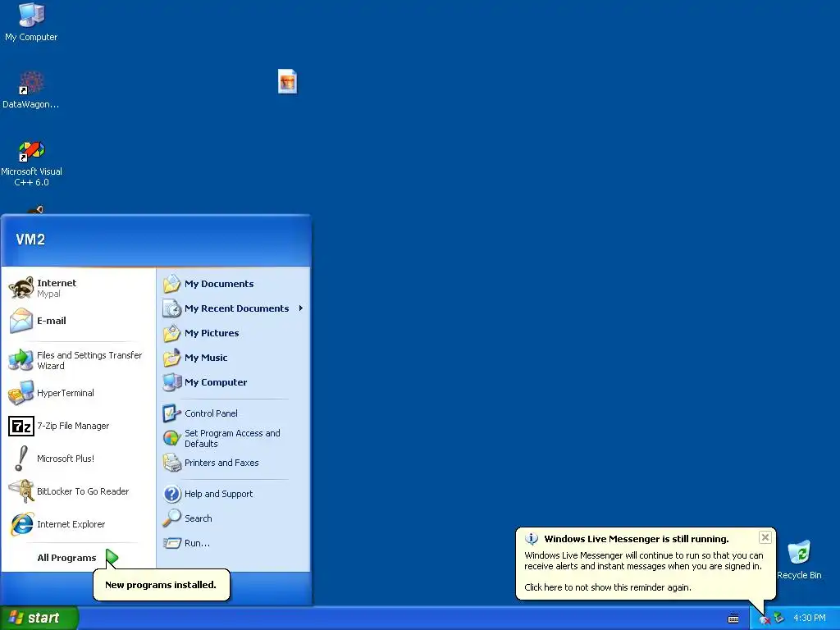Viewport: 840px width, 630px height.
Task: Click the Safely Remove Hardware tray icon
Action: (779, 618)
